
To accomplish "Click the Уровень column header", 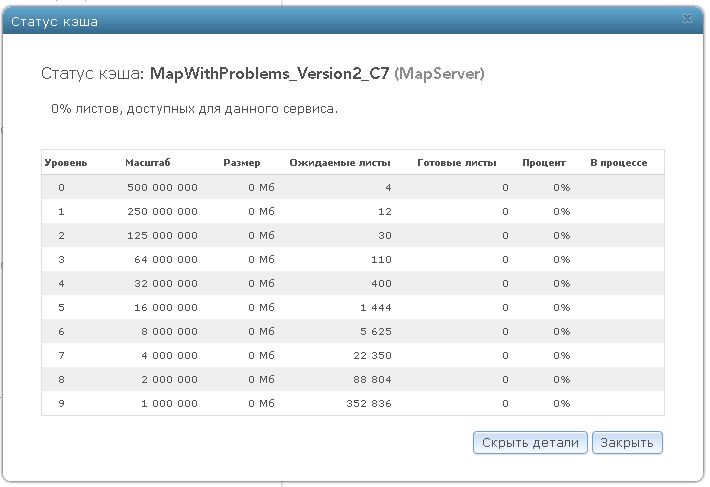I will pyautogui.click(x=66, y=162).
